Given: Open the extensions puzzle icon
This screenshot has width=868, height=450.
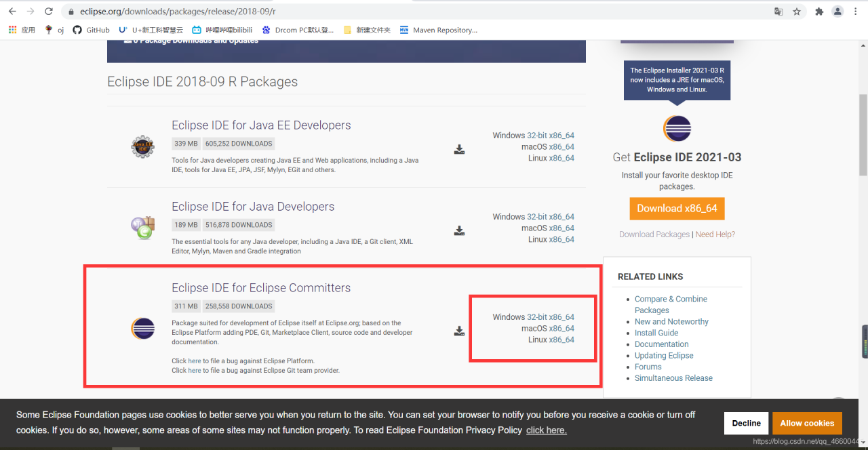Looking at the screenshot, I should tap(819, 12).
